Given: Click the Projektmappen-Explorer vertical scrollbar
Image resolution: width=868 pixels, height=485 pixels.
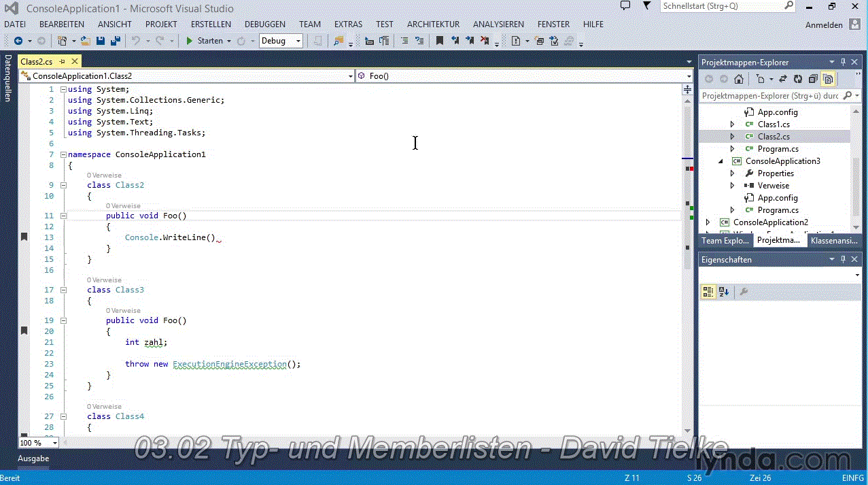Looking at the screenshot, I should pyautogui.click(x=856, y=168).
